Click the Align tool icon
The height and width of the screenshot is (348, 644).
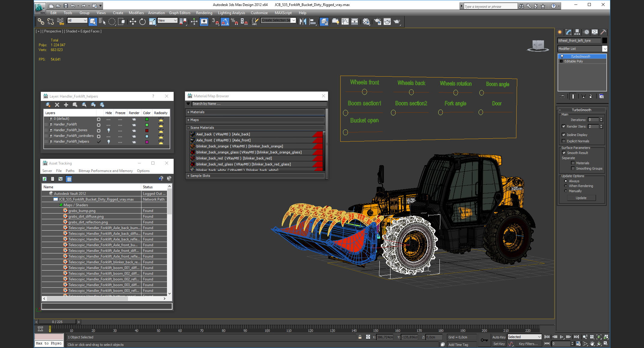pyautogui.click(x=313, y=21)
